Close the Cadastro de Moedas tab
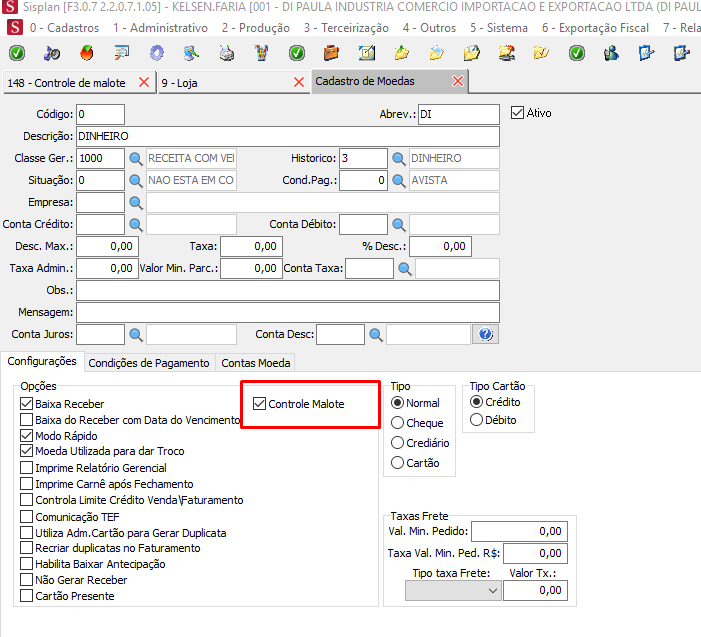The image size is (701, 637). click(x=458, y=81)
